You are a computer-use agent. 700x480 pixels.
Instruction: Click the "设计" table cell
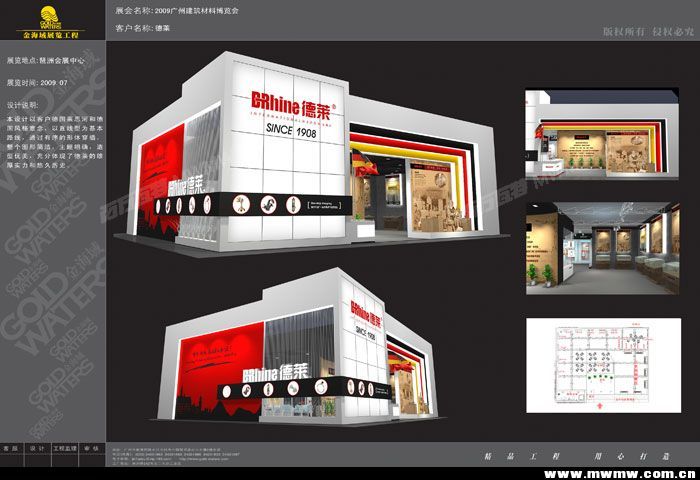point(37,449)
